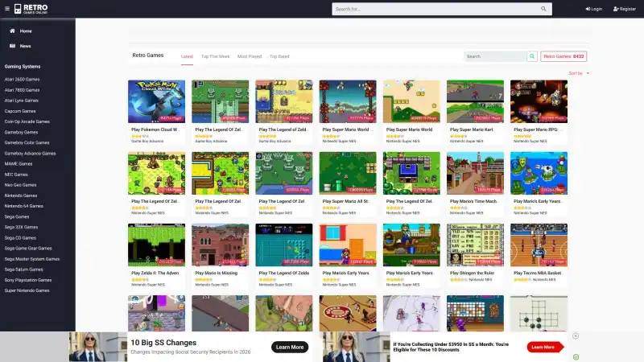Open the hamburger menu icon
644x362 pixels.
[7, 9]
